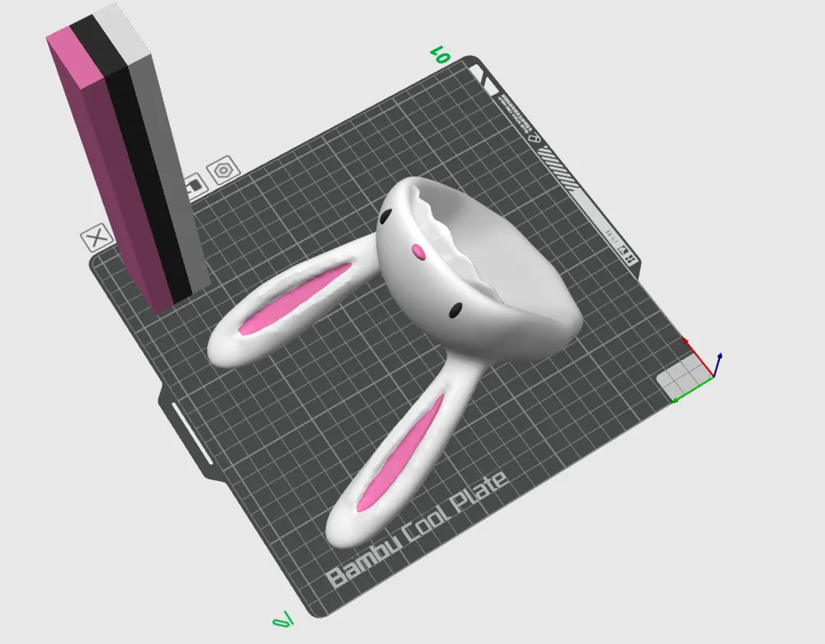This screenshot has width=825, height=644.
Task: Click the X remove-plate icon
Action: (97, 239)
